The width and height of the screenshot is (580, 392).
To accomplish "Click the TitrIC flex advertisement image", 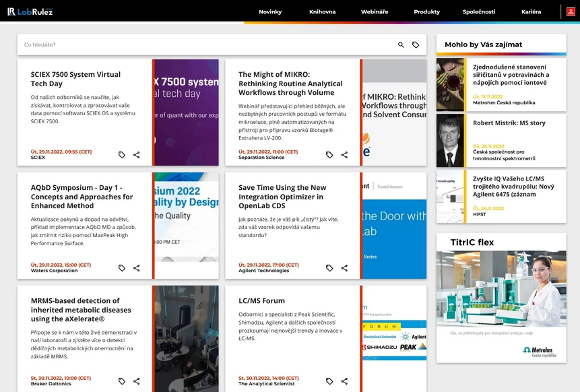I will tap(501, 289).
